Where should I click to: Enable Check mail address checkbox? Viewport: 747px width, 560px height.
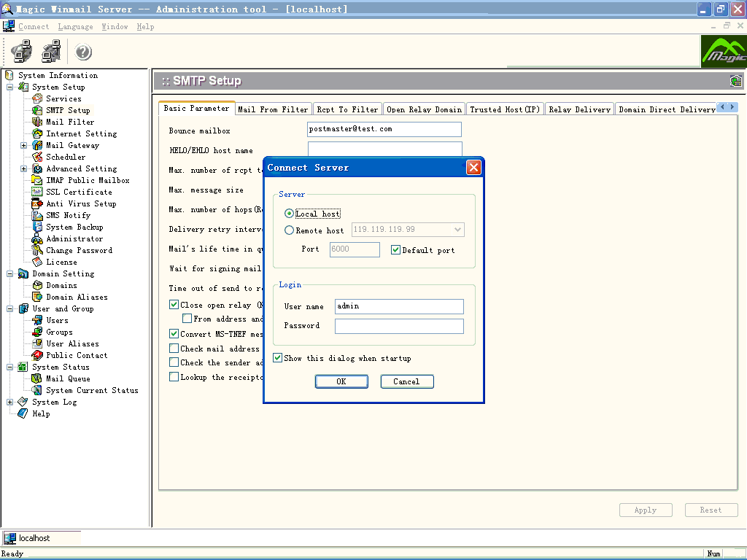click(174, 349)
